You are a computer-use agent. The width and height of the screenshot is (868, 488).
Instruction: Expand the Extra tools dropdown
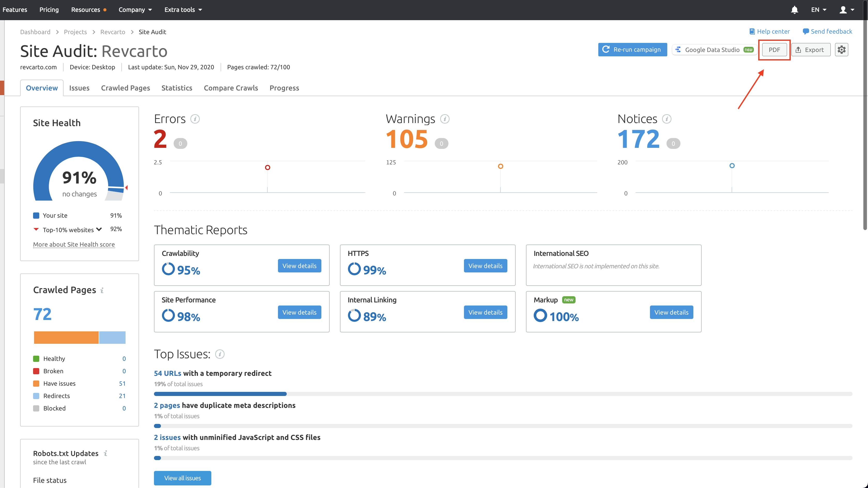tap(183, 10)
